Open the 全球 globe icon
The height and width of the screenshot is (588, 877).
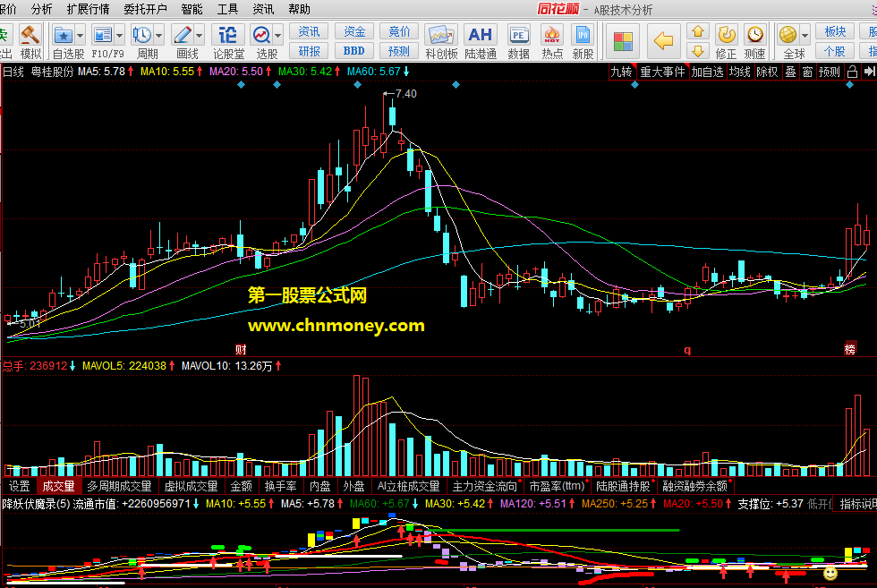(x=788, y=35)
